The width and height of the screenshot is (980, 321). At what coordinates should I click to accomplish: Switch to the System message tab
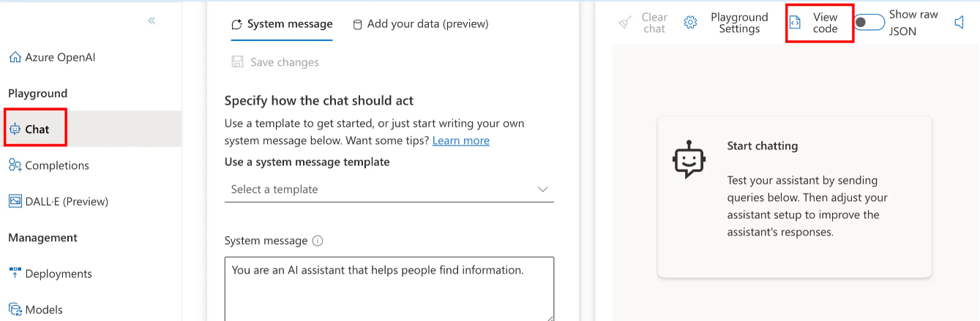[282, 24]
